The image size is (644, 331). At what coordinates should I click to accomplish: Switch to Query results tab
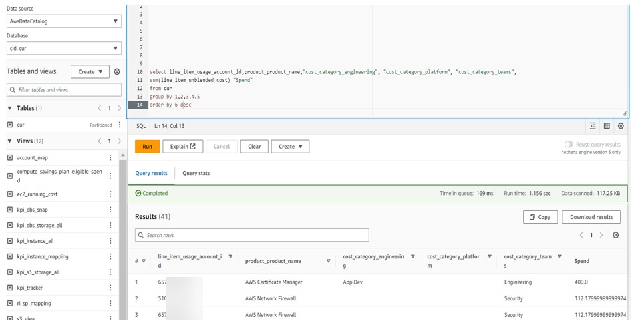click(151, 173)
